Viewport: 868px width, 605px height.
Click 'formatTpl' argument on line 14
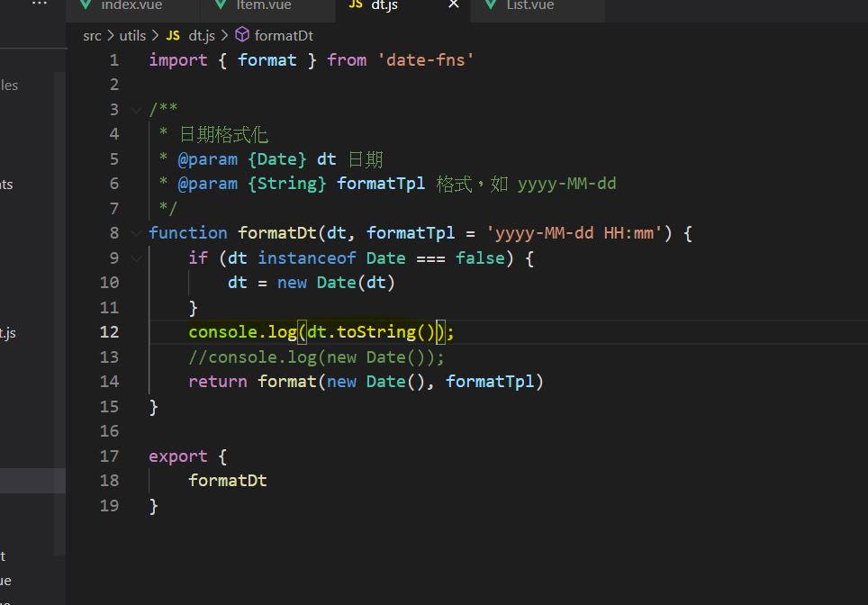(490, 382)
